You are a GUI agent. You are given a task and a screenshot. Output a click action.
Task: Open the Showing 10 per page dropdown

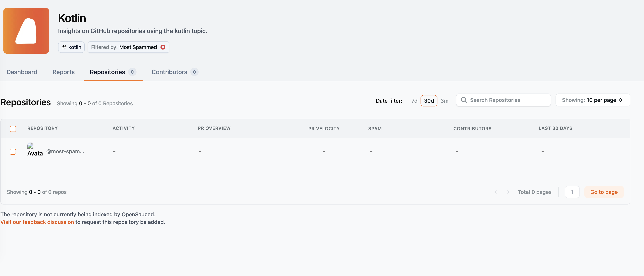[593, 100]
